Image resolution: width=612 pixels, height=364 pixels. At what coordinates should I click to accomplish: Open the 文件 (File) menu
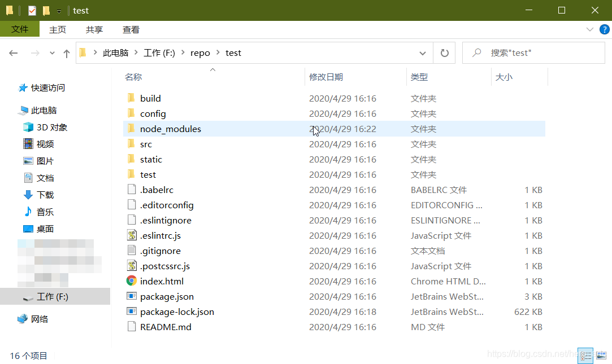coord(20,29)
